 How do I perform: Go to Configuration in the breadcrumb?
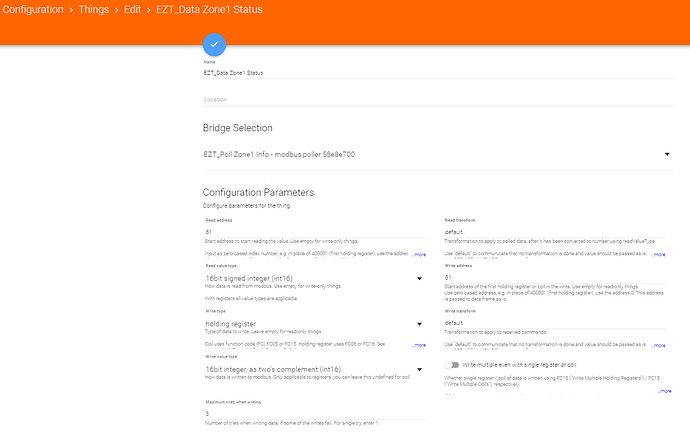click(36, 10)
